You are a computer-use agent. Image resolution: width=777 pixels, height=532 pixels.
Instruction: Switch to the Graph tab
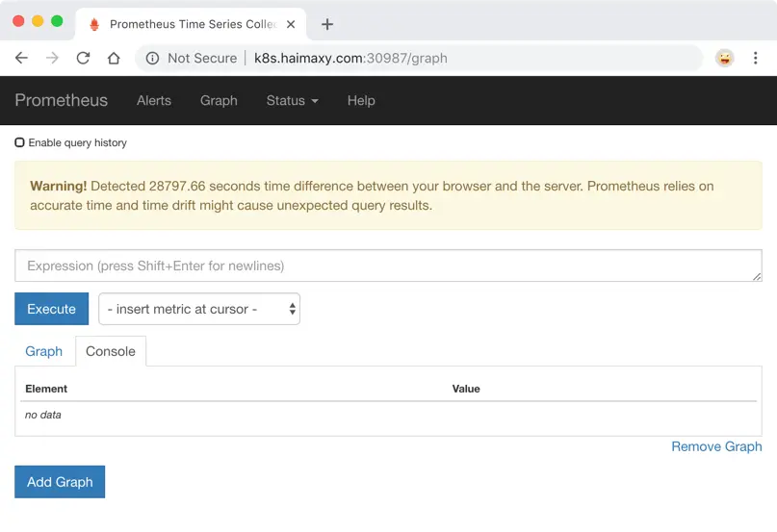(x=44, y=351)
